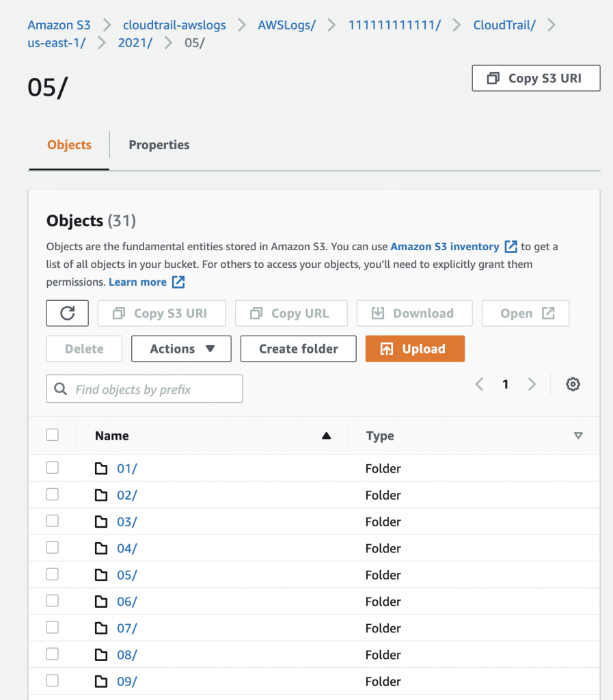Select the Objects tab

tap(68, 144)
